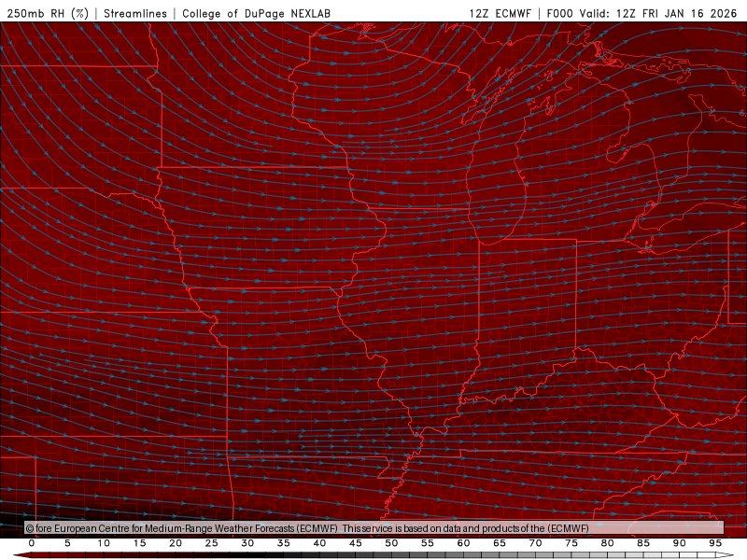Click the 'F000 Valid: 12Z FRI JAN 16 2026' text

(641, 13)
